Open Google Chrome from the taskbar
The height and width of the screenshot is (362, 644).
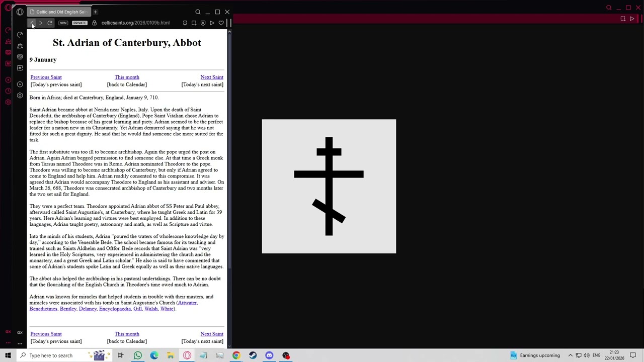pyautogui.click(x=236, y=355)
